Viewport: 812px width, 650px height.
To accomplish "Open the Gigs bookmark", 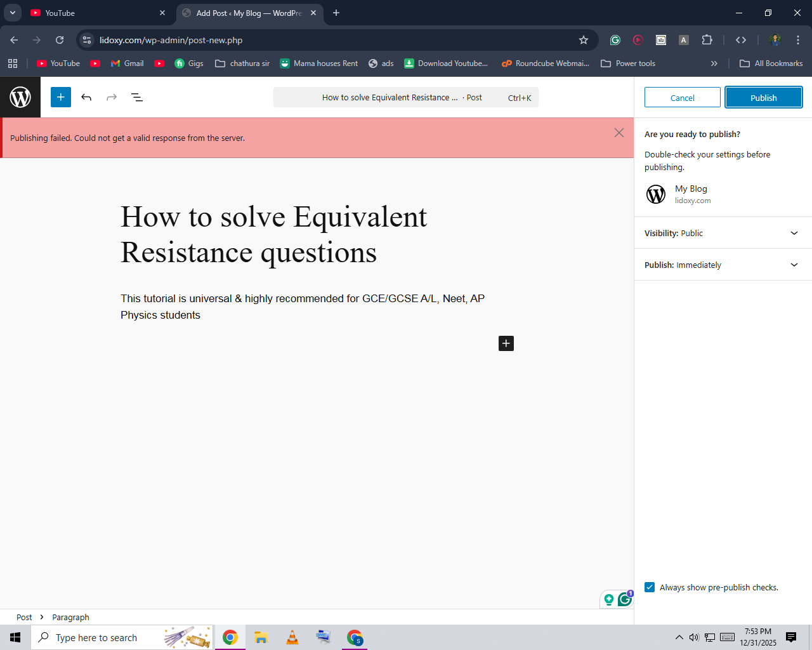I will (189, 63).
